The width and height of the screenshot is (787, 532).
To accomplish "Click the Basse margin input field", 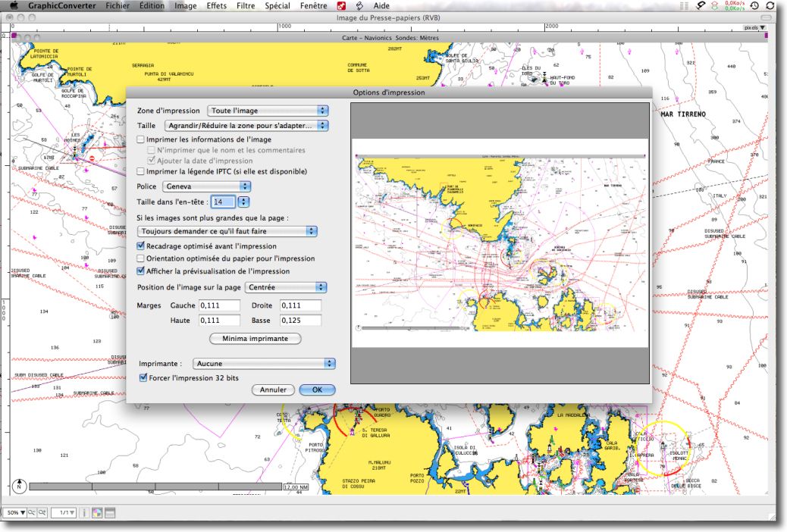I will pos(300,321).
